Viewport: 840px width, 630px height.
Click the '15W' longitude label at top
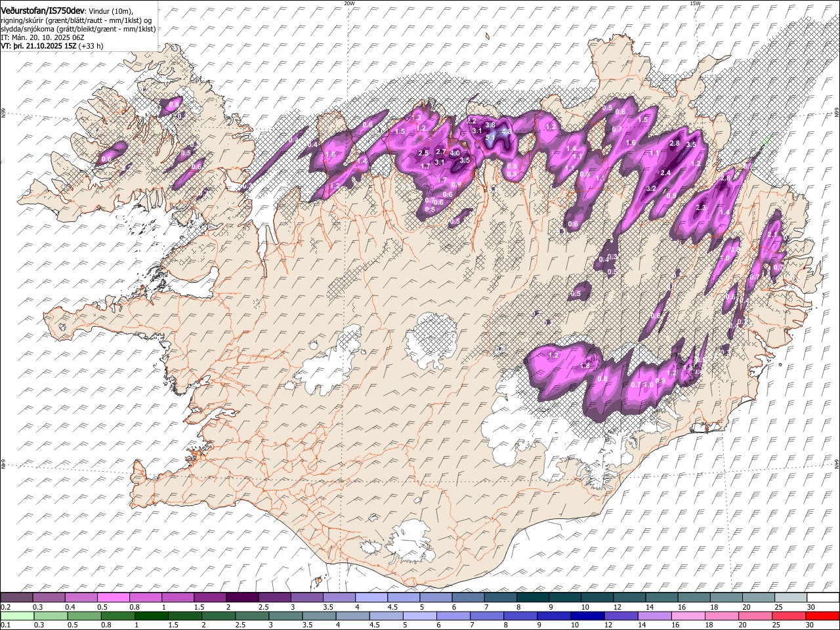695,3
